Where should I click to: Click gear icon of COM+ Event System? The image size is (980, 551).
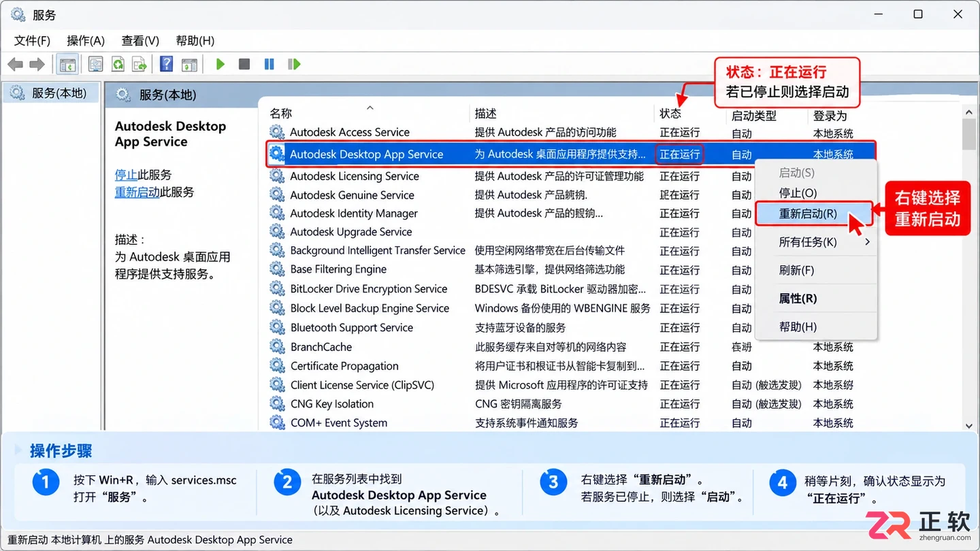[x=277, y=422]
